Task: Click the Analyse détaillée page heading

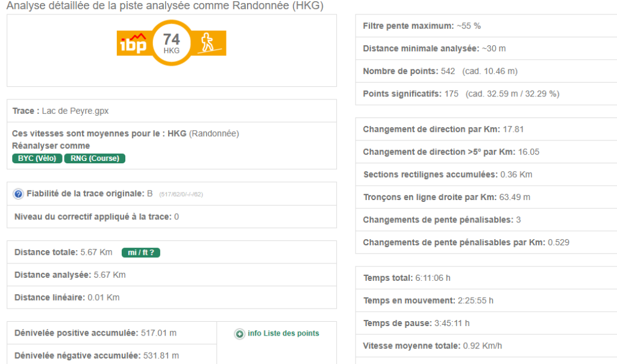Action: coord(164,6)
